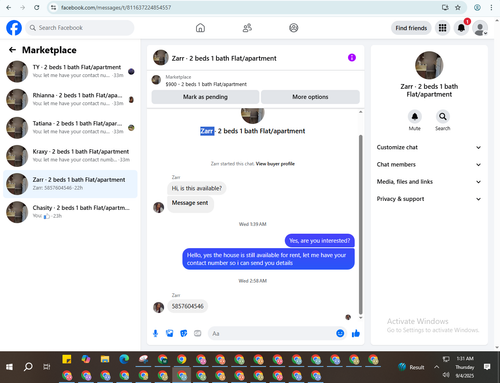The height and width of the screenshot is (383, 500).
Task: Open Chrome three-dot menu
Action: [x=491, y=7]
